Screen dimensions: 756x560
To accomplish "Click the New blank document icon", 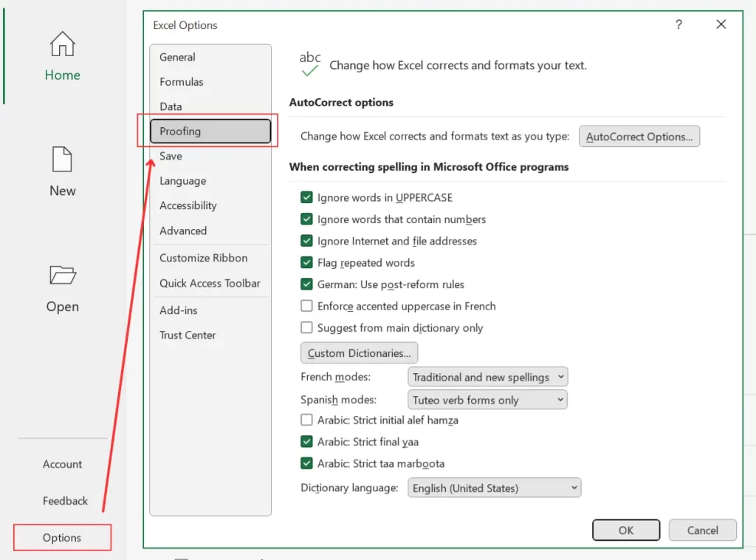I will pyautogui.click(x=62, y=159).
